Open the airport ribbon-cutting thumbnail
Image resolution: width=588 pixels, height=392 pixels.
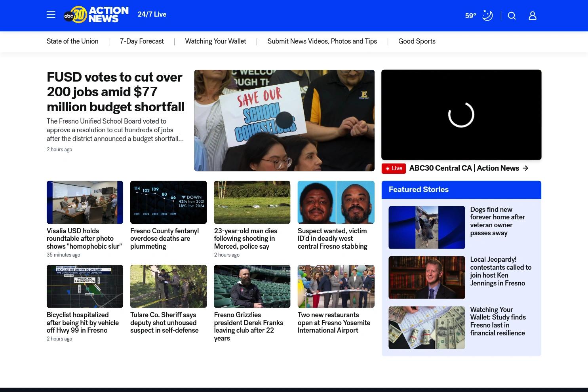[336, 286]
